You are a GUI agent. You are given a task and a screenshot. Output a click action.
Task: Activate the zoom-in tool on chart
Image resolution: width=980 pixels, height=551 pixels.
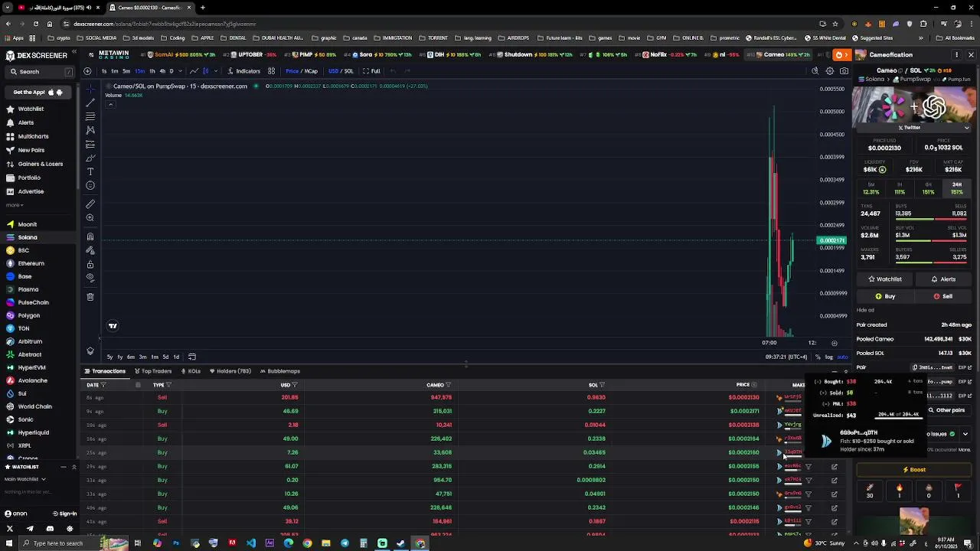[90, 218]
